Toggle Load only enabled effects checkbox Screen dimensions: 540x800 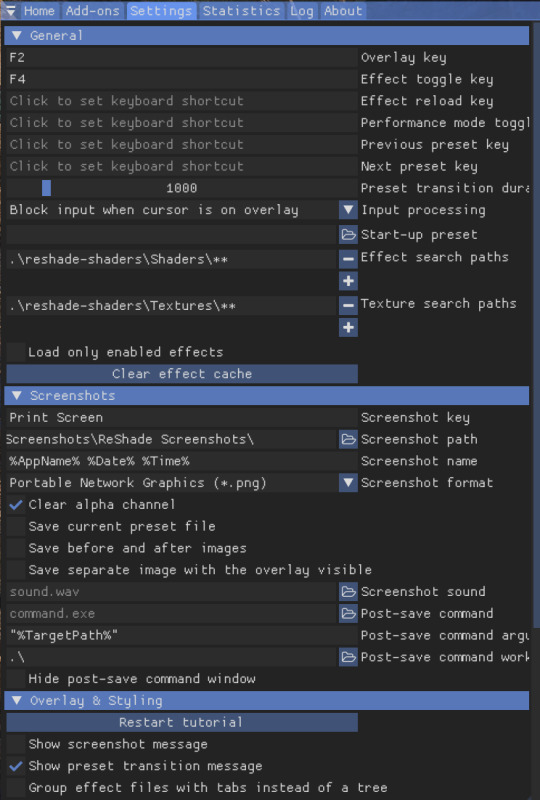pos(16,352)
